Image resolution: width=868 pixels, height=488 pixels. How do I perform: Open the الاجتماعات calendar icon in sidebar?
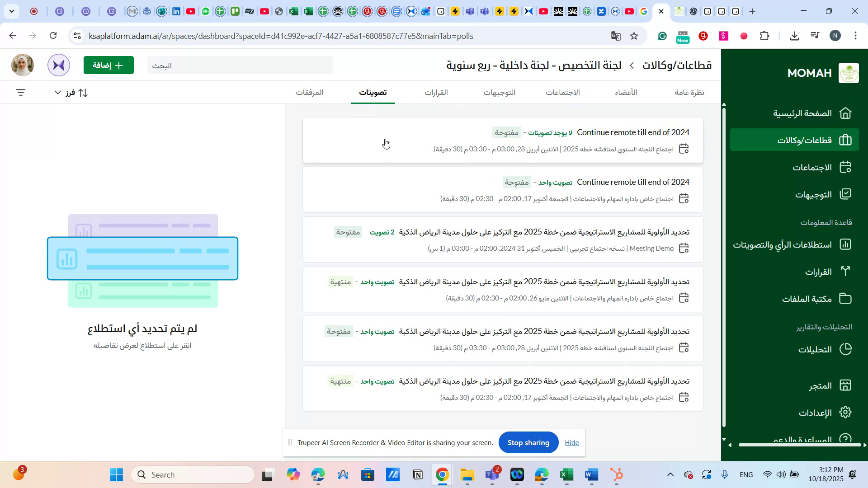pyautogui.click(x=845, y=167)
